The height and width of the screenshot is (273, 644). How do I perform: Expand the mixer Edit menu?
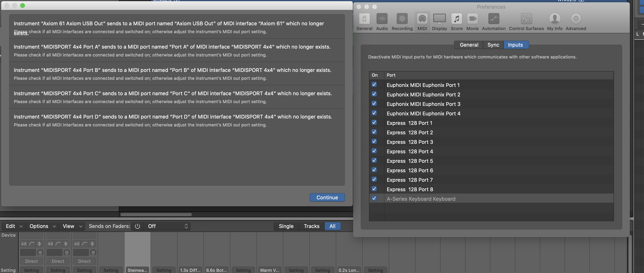(x=14, y=226)
